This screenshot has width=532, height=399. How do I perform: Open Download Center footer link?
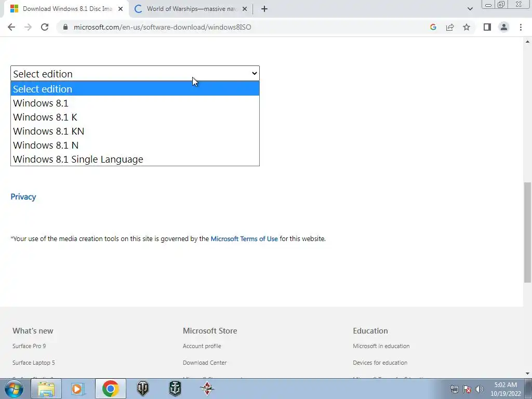[x=205, y=363]
